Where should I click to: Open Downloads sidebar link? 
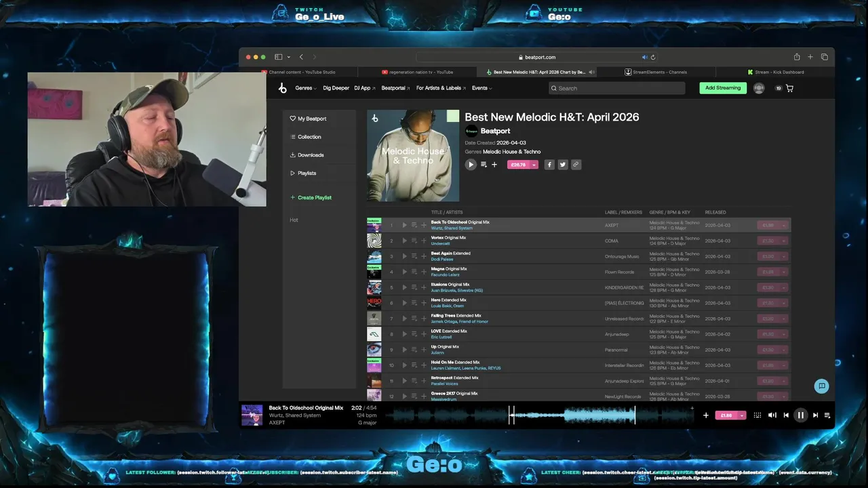click(x=307, y=155)
